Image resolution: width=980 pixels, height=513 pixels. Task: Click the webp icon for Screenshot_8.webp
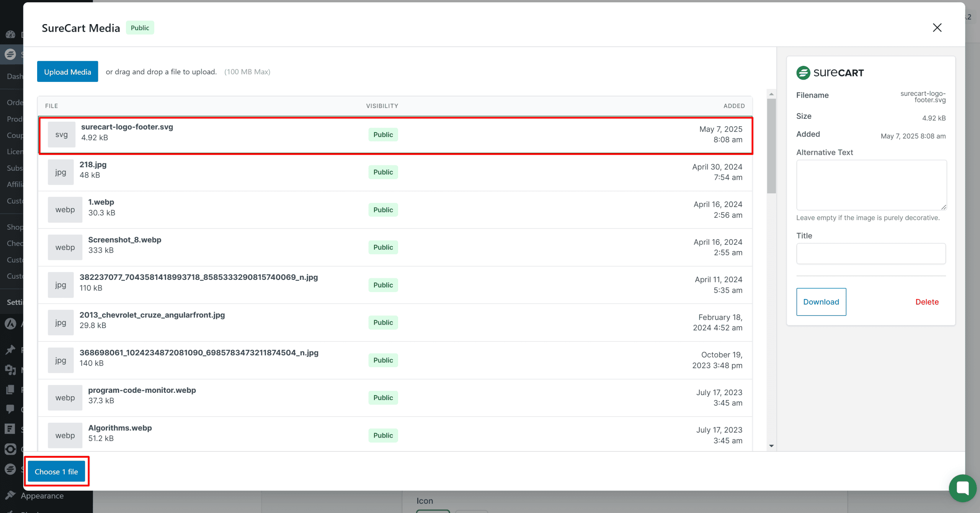65,247
